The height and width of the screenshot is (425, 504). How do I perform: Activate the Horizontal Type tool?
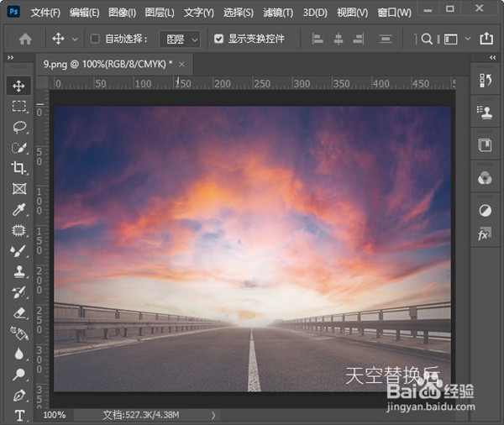tap(18, 415)
